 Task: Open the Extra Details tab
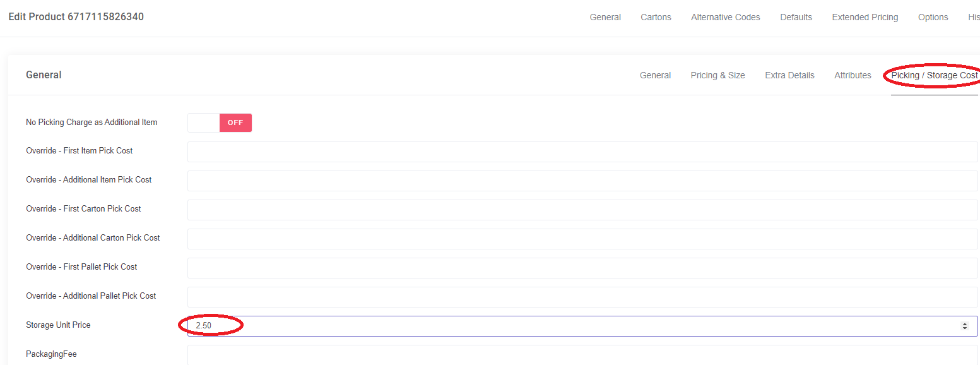pos(789,75)
